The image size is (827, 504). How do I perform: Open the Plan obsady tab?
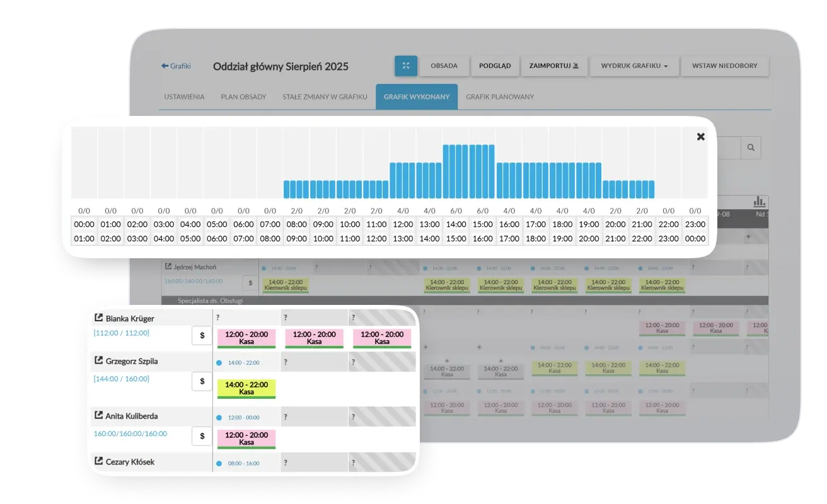click(243, 97)
